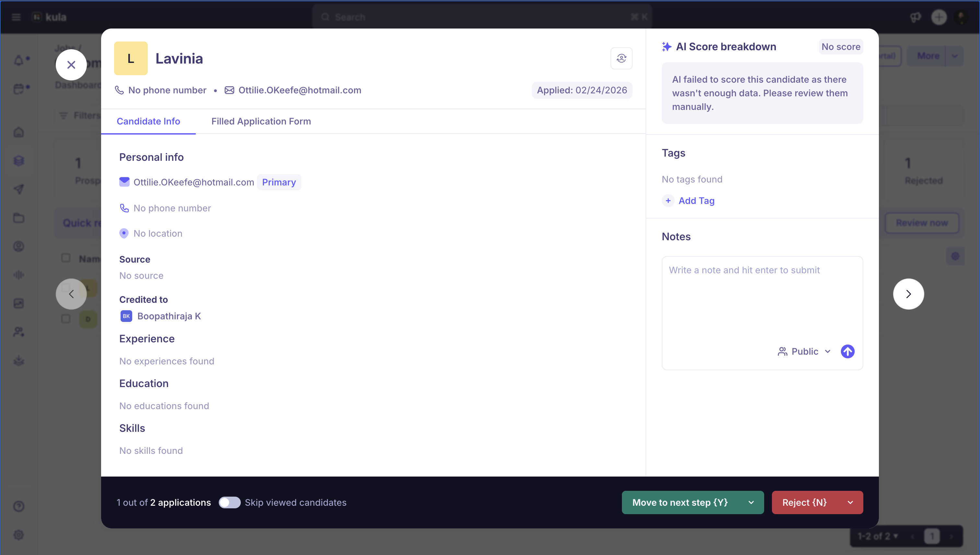Open the analytics chart icon in the sidebar

[19, 303]
